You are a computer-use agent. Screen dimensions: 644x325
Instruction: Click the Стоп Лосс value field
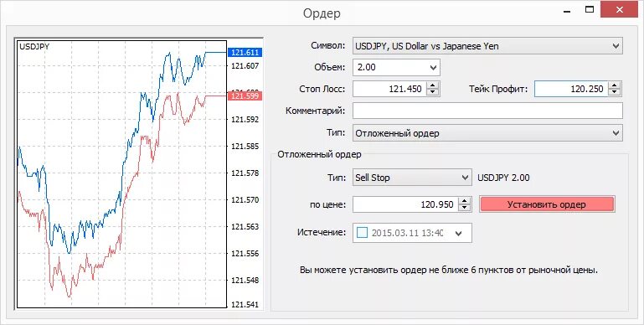[389, 89]
